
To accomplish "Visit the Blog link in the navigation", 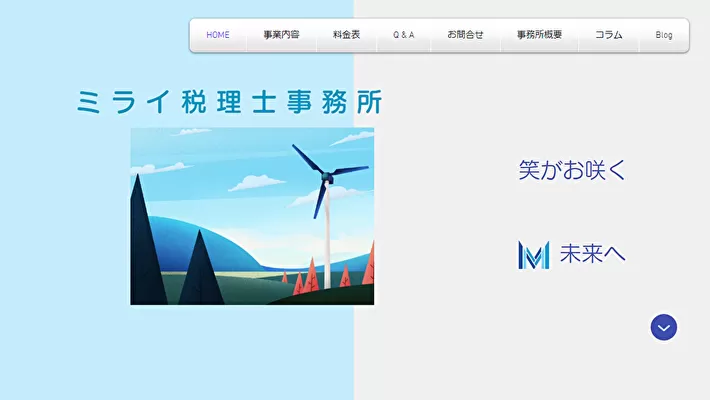I will click(664, 35).
